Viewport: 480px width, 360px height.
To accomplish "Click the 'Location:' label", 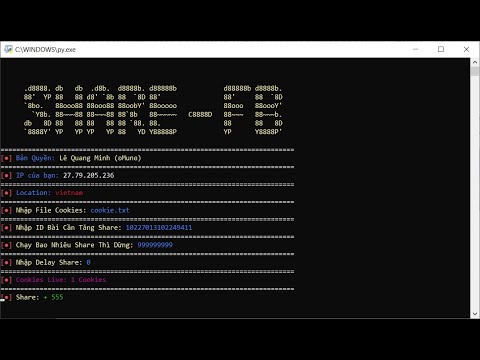I will 32,193.
